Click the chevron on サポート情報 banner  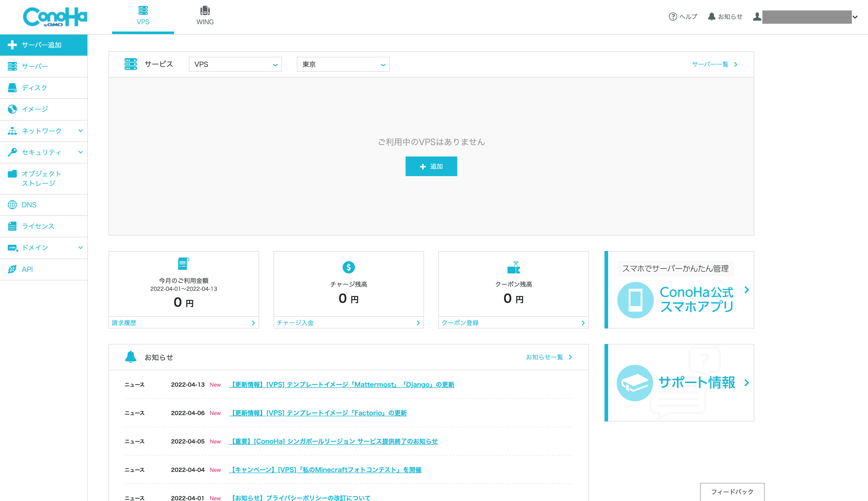coord(747,383)
